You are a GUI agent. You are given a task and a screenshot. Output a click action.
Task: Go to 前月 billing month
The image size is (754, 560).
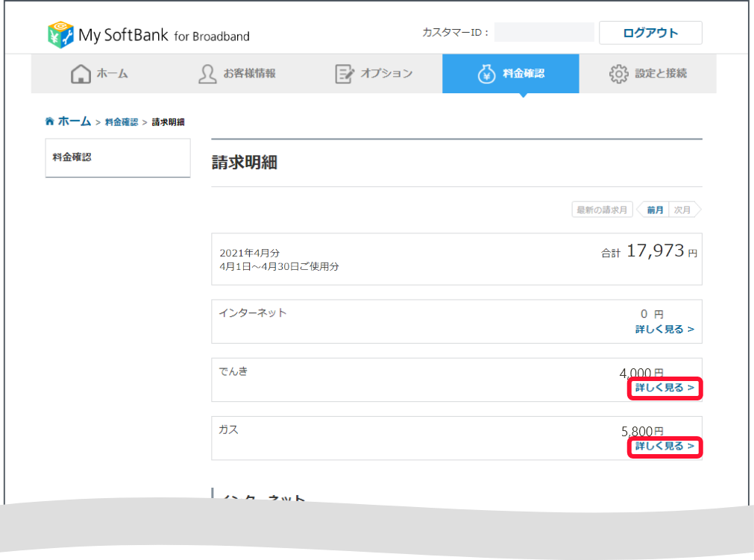point(654,210)
